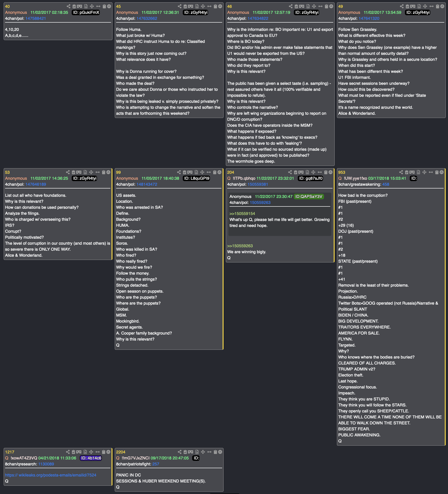The image size is (448, 494).
Task: Click post number 1217 title
Action: (x=9, y=452)
